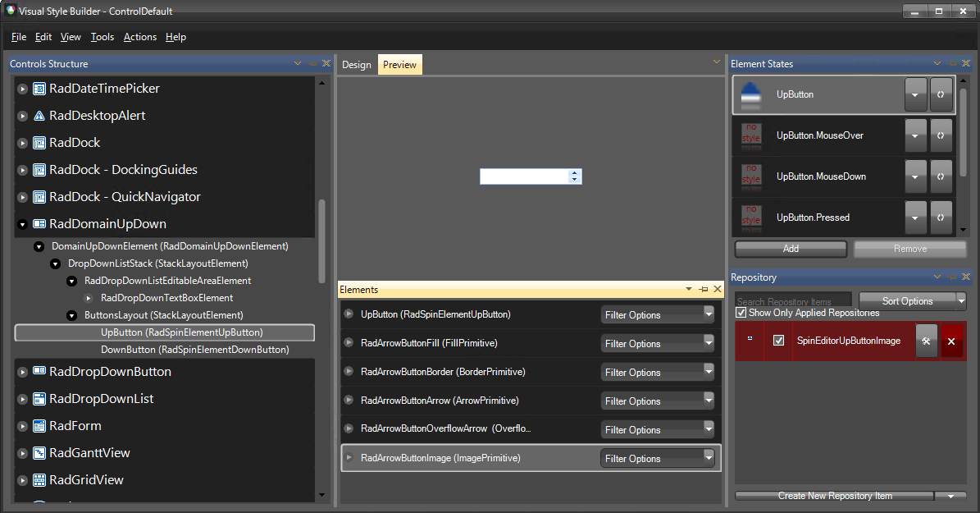Viewport: 980px width, 513px height.
Task: Switch to the Design tab
Action: pos(357,63)
